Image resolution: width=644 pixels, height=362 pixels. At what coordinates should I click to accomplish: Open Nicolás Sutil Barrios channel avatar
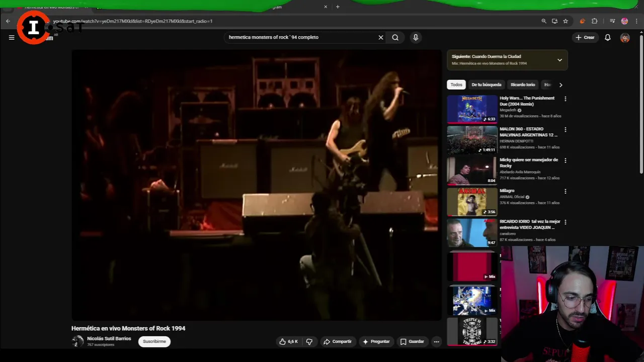tap(77, 341)
